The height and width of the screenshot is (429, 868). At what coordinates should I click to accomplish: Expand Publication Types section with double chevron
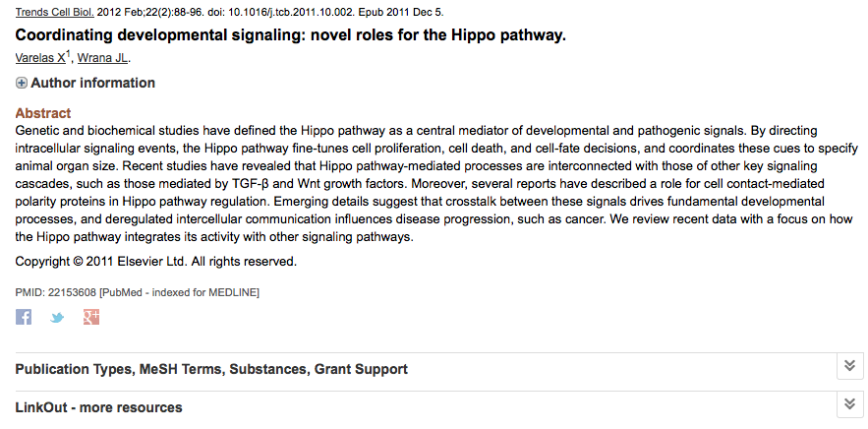point(849,366)
